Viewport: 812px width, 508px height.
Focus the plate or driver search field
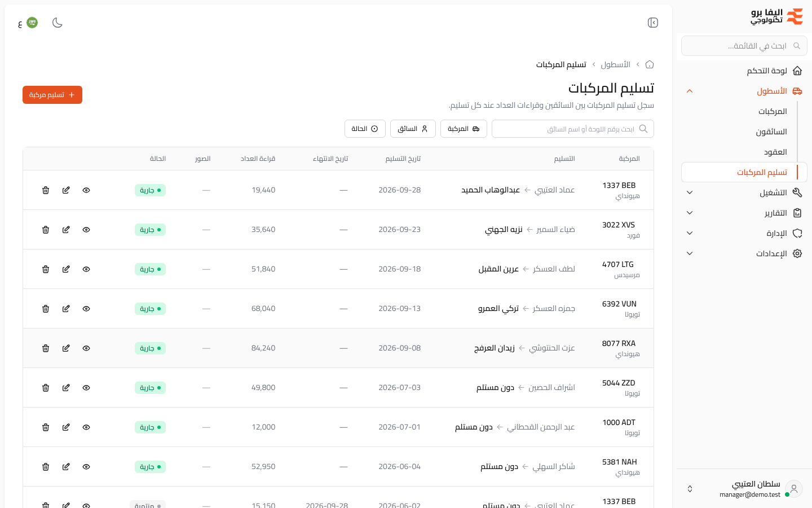point(573,129)
